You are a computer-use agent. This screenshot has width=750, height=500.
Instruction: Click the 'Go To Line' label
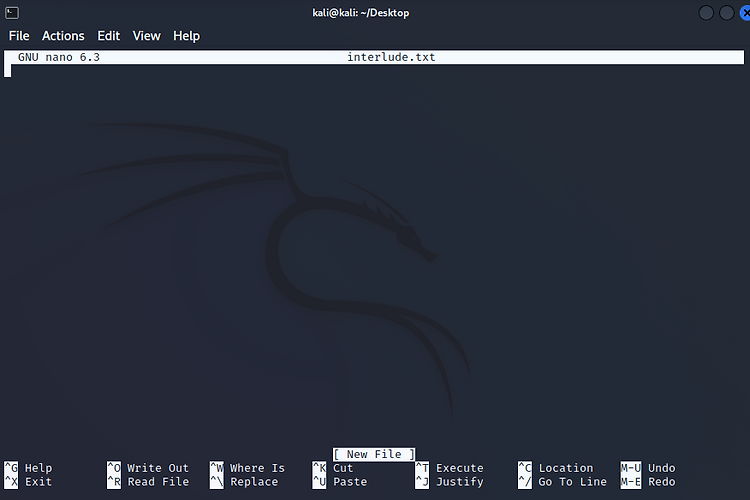click(x=573, y=482)
